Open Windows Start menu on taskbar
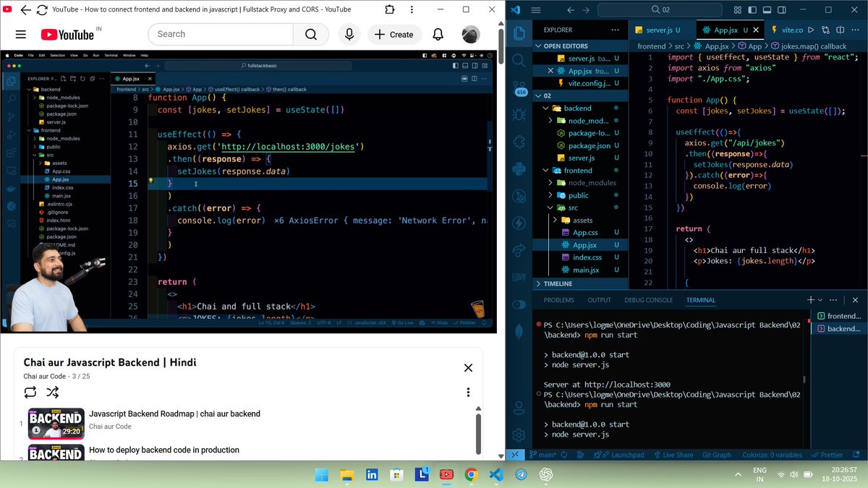The width and height of the screenshot is (868, 488). coord(321,474)
